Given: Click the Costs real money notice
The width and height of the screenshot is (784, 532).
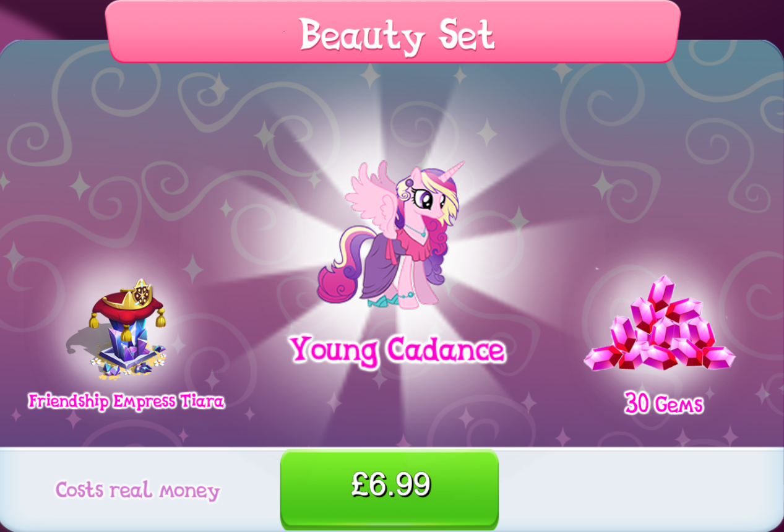Looking at the screenshot, I should click(137, 491).
